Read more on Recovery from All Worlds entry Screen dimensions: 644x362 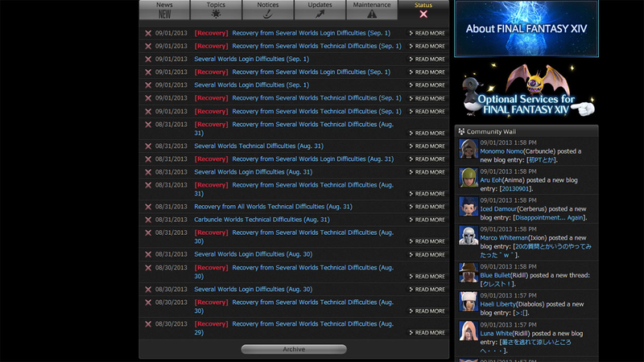pyautogui.click(x=427, y=207)
